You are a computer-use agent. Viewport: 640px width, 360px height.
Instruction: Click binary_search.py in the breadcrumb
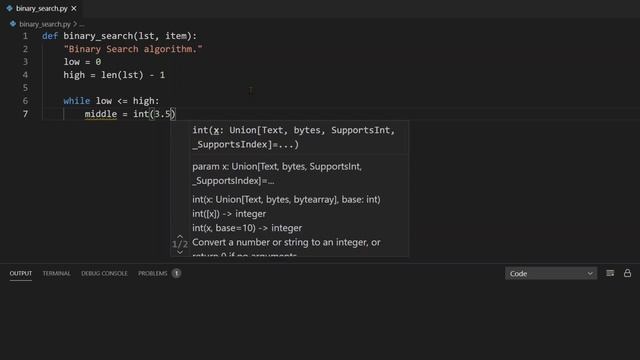[x=45, y=24]
